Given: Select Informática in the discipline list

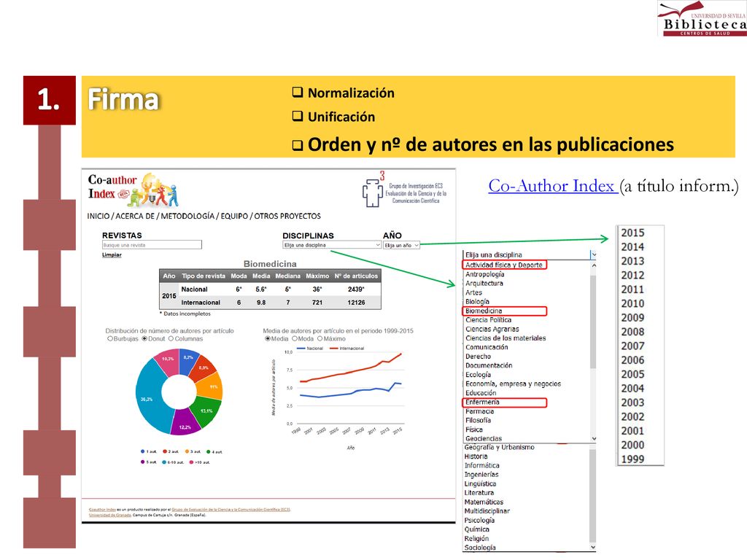Looking at the screenshot, I should click(482, 466).
